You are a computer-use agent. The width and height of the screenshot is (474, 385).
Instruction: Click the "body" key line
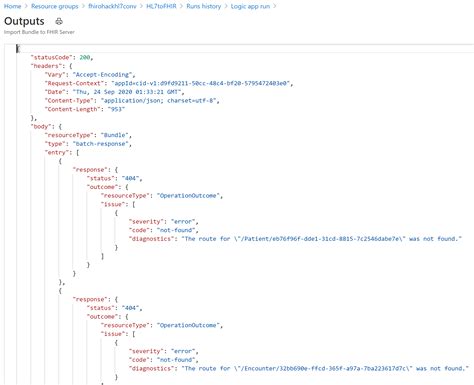46,127
